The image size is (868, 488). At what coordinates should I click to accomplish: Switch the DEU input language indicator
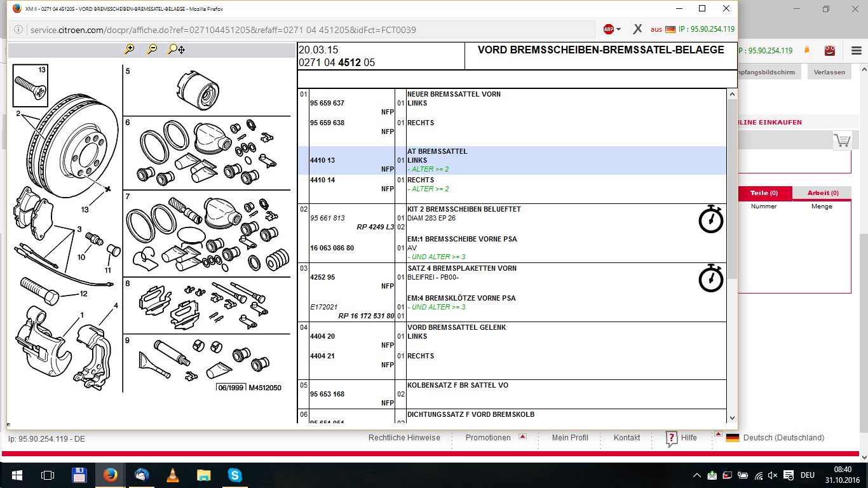point(808,475)
